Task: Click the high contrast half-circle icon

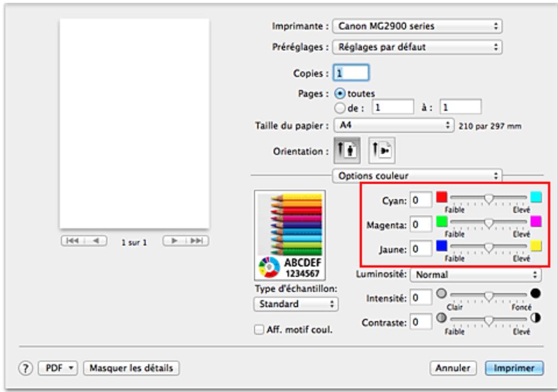Action: tap(536, 318)
